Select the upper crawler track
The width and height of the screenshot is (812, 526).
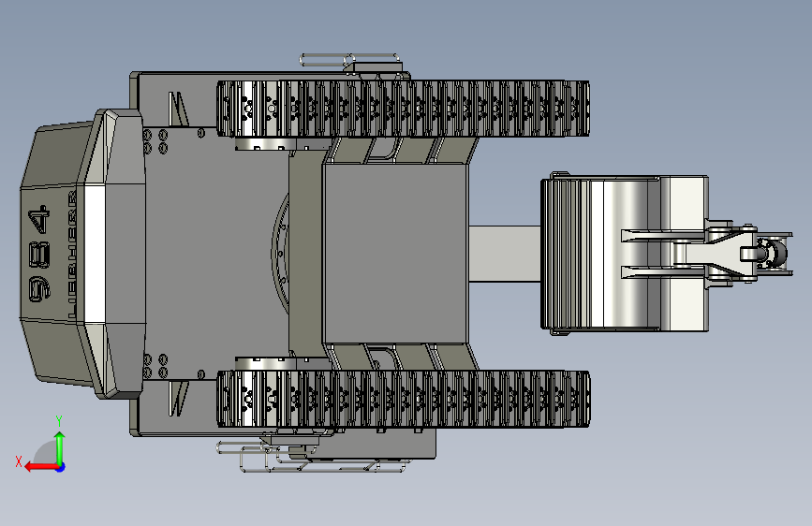[403, 109]
